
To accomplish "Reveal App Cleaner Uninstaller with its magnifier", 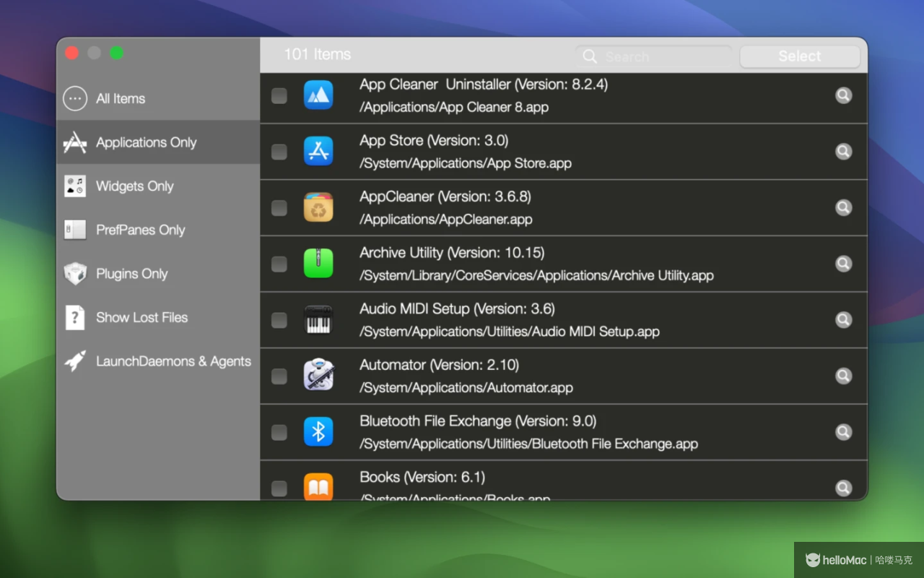I will tap(843, 95).
